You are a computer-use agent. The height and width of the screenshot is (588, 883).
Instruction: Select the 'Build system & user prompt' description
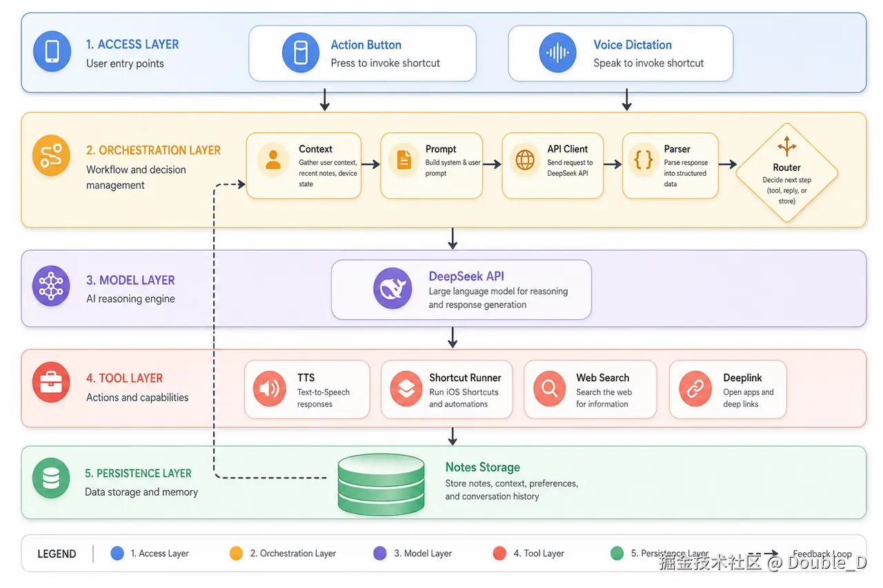pyautogui.click(x=453, y=168)
